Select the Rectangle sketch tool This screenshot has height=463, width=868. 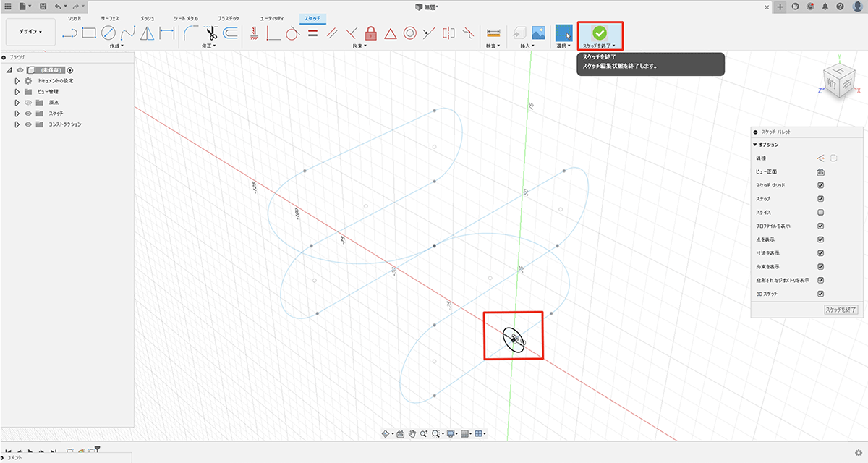click(89, 33)
